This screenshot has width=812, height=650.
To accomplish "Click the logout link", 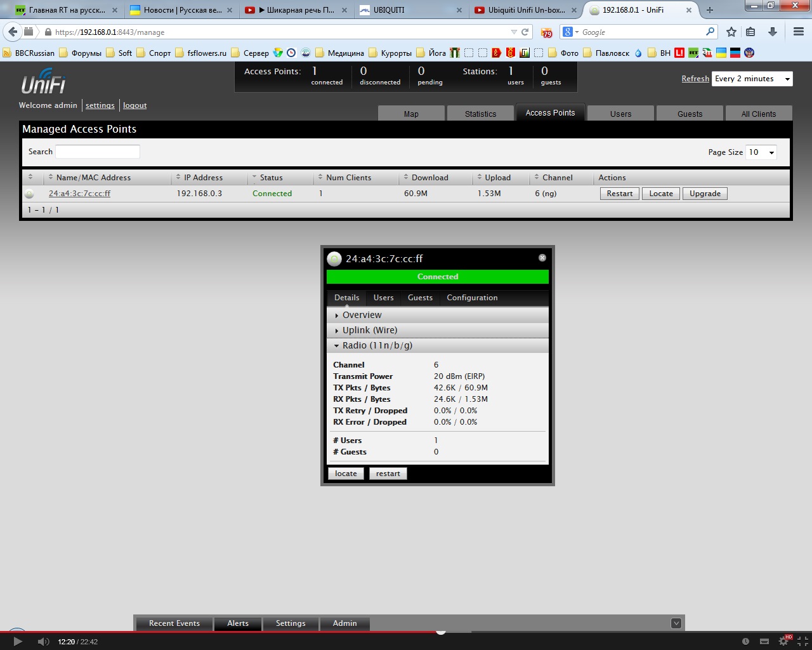I will click(x=134, y=105).
